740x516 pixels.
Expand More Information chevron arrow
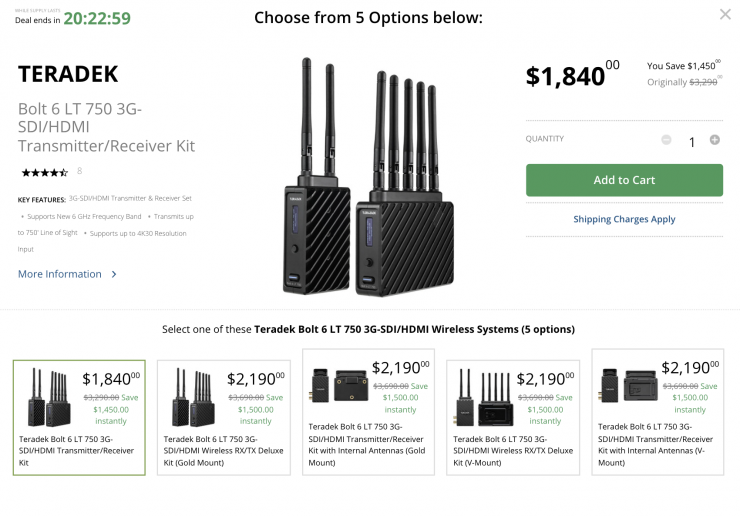point(114,274)
